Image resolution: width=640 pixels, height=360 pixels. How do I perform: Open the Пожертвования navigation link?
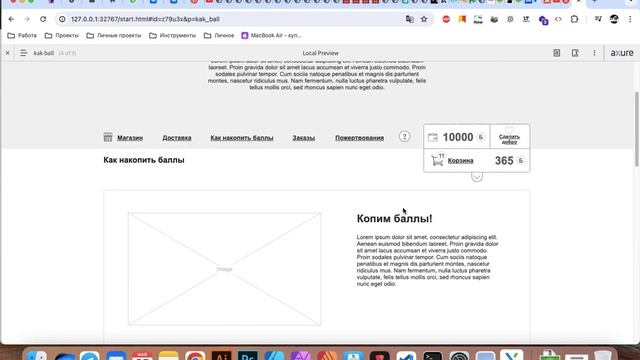[359, 138]
